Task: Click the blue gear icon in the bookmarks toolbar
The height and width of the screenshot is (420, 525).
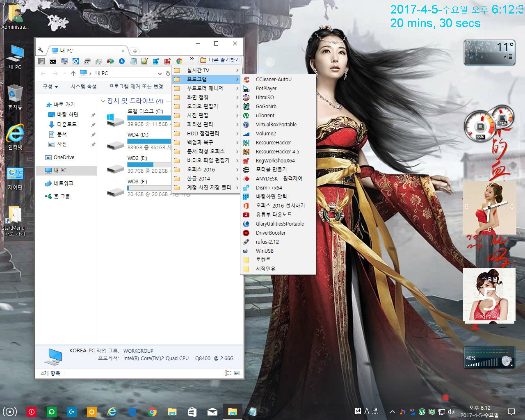Action: click(x=76, y=61)
